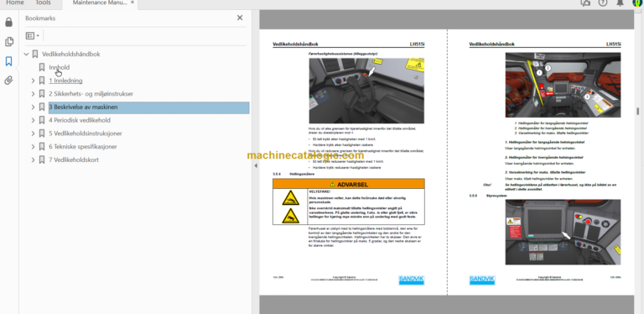This screenshot has height=314, width=644.
Task: Open the lock security panel icon
Action: coord(8,22)
